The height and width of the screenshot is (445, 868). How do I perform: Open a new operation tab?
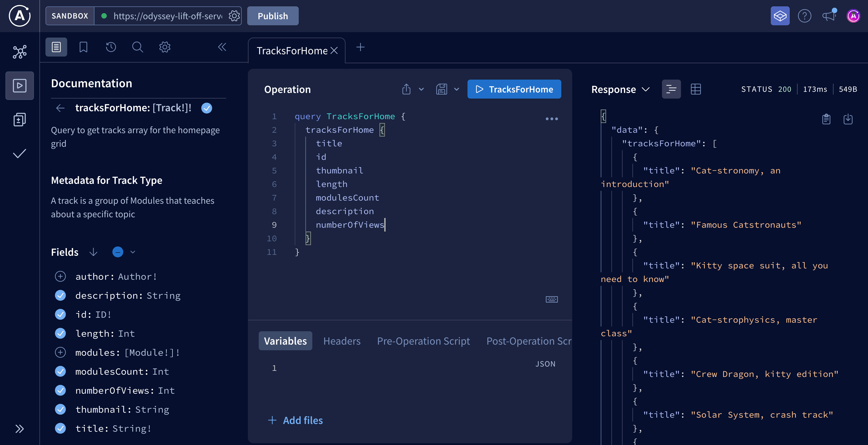[x=360, y=47]
